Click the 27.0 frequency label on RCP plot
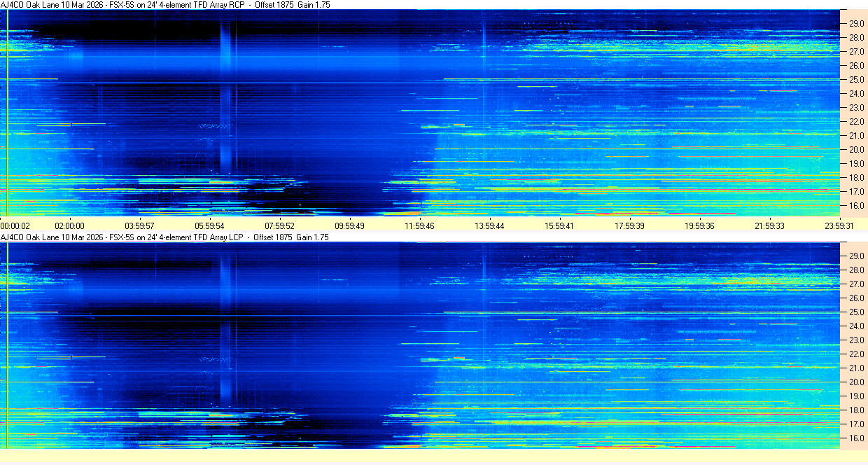The width and height of the screenshot is (868, 465). point(857,51)
